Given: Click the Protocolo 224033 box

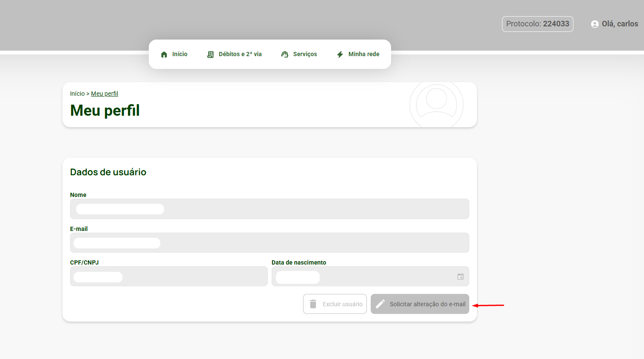Looking at the screenshot, I should (x=537, y=24).
